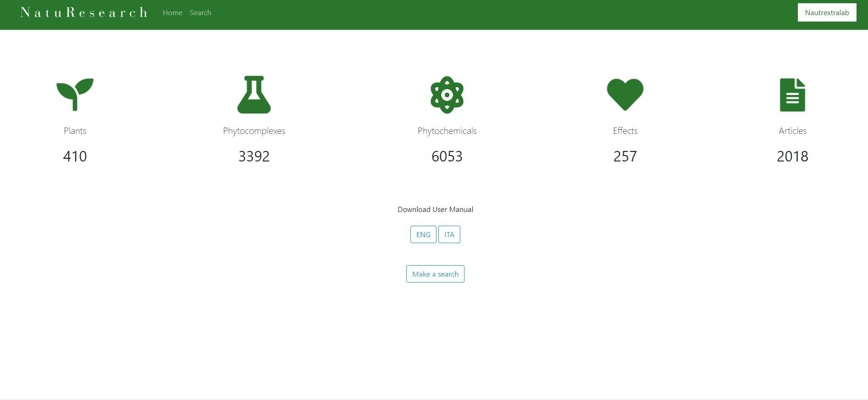The image size is (868, 400).
Task: Click the Phytocomplexes flask icon
Action: point(254,94)
